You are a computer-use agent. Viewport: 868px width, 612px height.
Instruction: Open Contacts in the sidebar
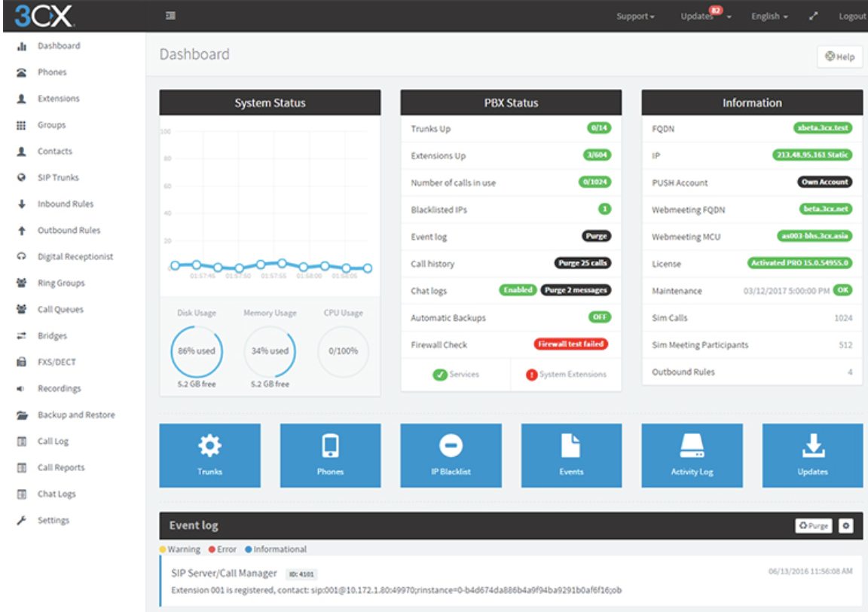coord(55,151)
